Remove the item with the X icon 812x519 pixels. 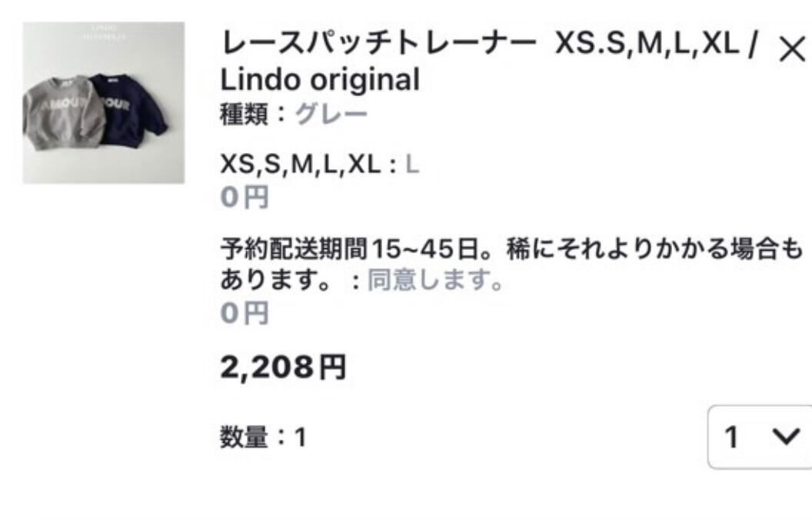(792, 50)
